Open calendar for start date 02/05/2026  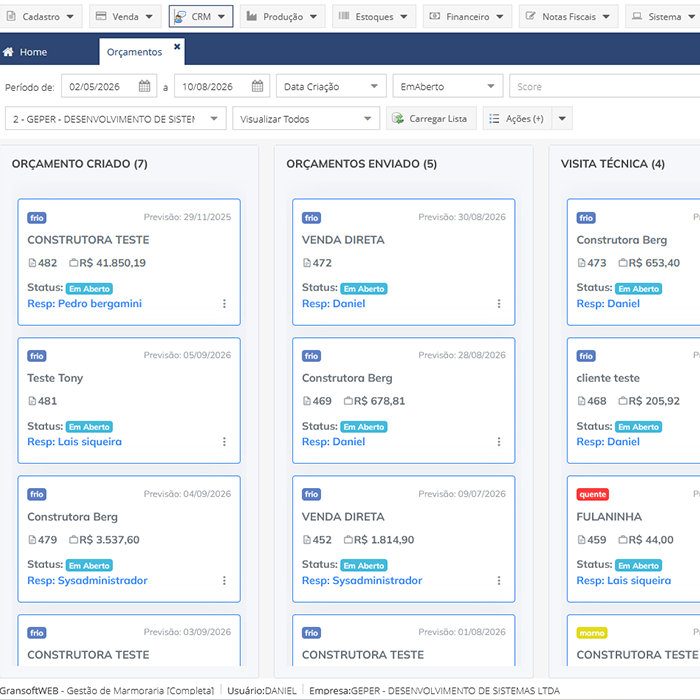click(144, 86)
